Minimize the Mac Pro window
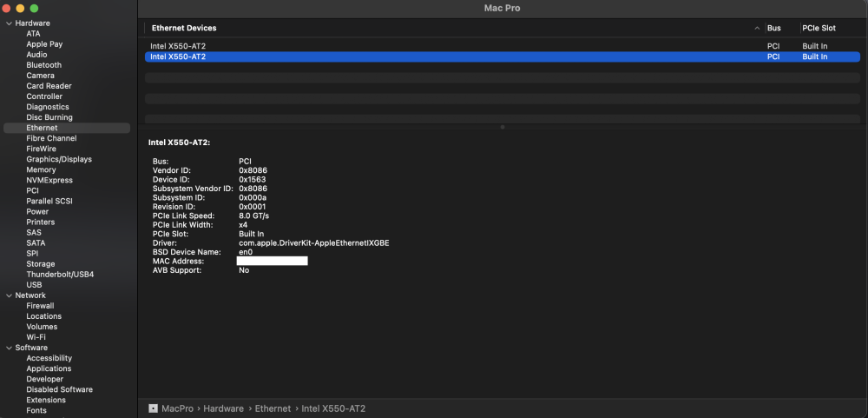The height and width of the screenshot is (418, 868). (x=20, y=9)
